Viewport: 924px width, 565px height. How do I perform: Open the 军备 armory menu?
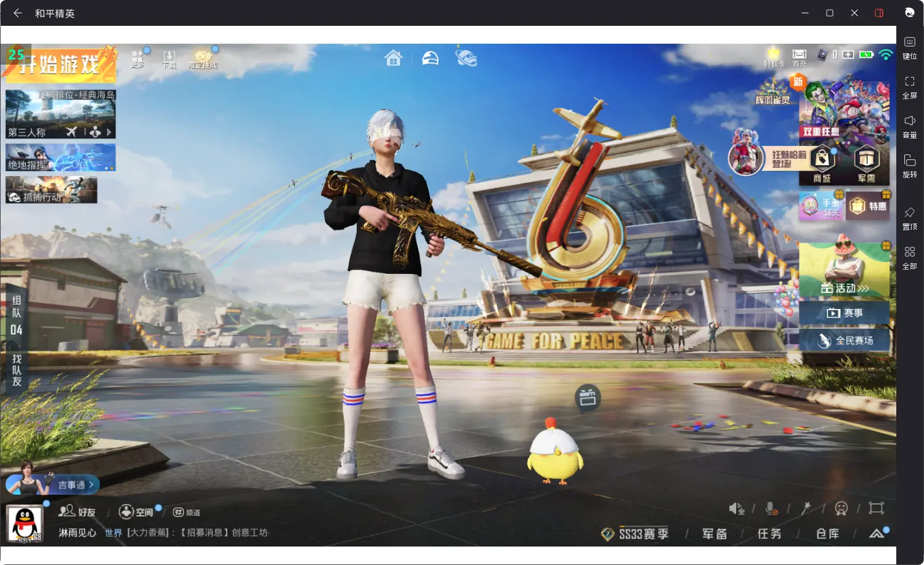click(x=715, y=534)
